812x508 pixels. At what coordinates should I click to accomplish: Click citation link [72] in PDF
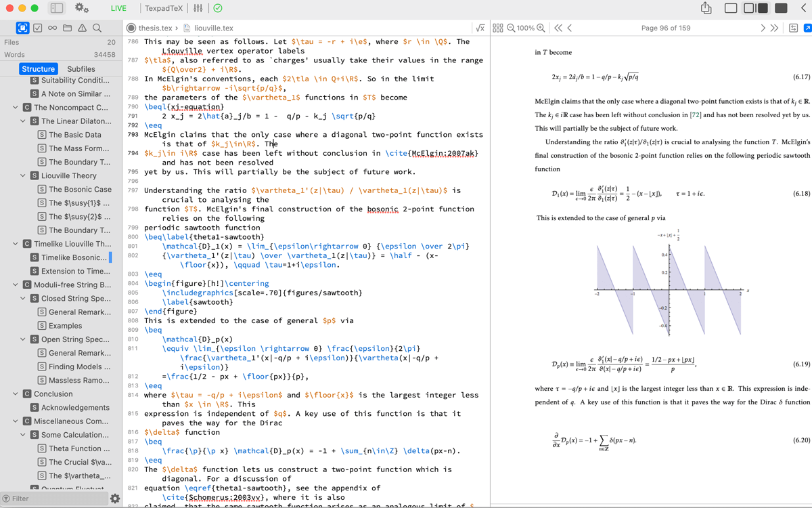click(x=696, y=115)
